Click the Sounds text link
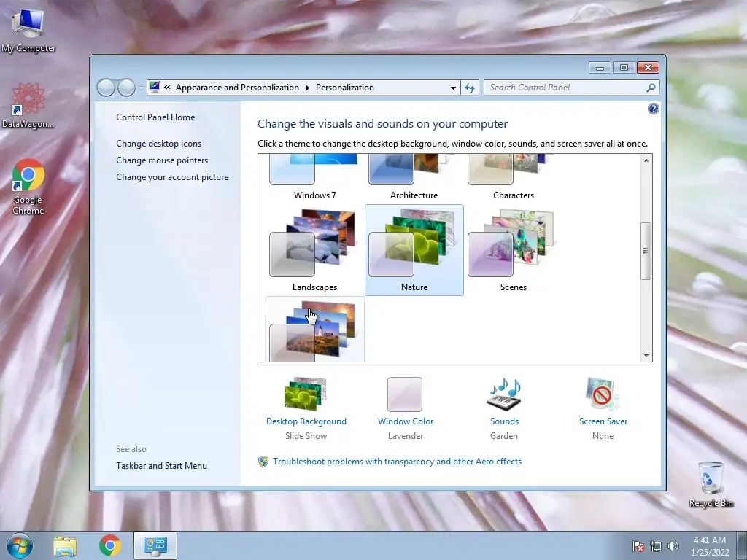Screen dimensions: 747x560 pos(504,421)
